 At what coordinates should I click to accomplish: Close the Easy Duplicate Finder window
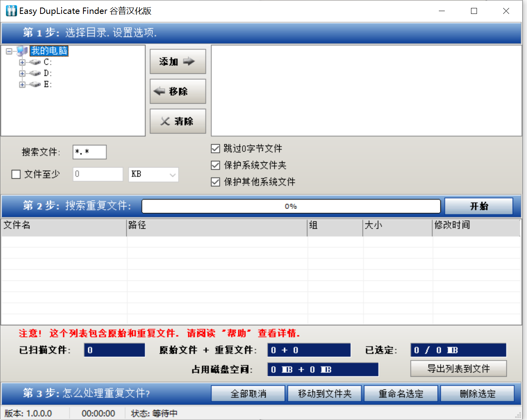click(x=506, y=11)
